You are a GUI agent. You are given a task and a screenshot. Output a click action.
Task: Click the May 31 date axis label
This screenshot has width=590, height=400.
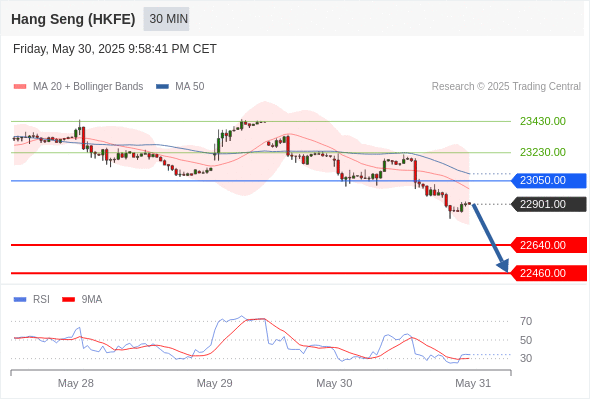(x=473, y=383)
